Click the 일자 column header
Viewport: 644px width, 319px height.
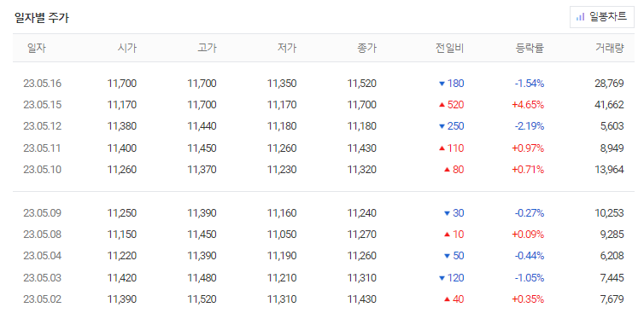coord(37,49)
